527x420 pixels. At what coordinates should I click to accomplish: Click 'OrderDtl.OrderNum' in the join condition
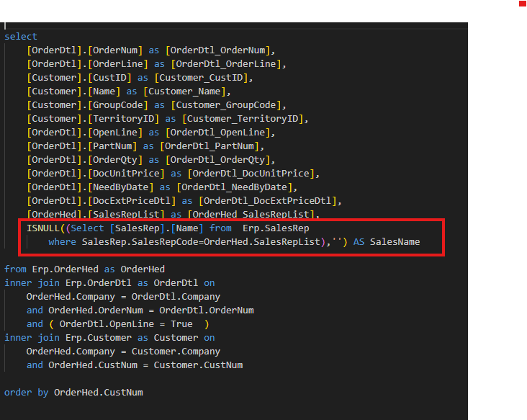[207, 310]
